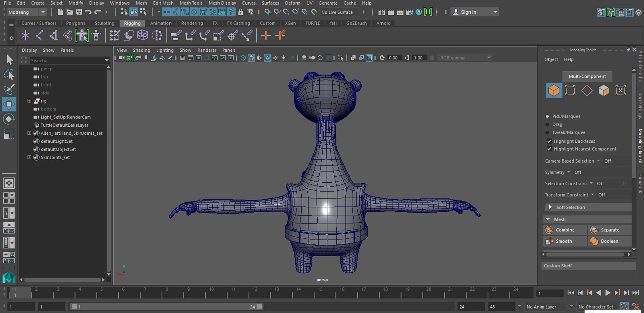The image size is (644, 313).
Task: Uncheck Highlight Backfaces checkbox
Action: click(x=549, y=141)
